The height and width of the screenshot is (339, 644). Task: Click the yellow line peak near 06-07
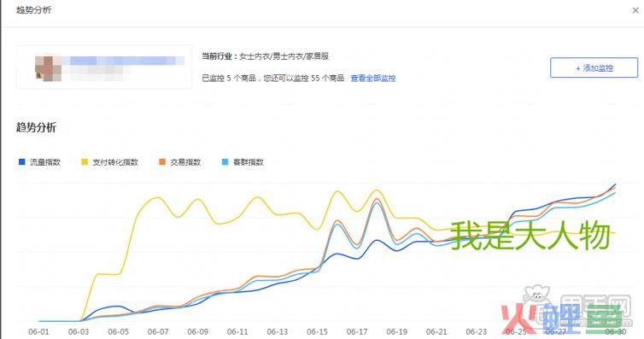pos(158,198)
